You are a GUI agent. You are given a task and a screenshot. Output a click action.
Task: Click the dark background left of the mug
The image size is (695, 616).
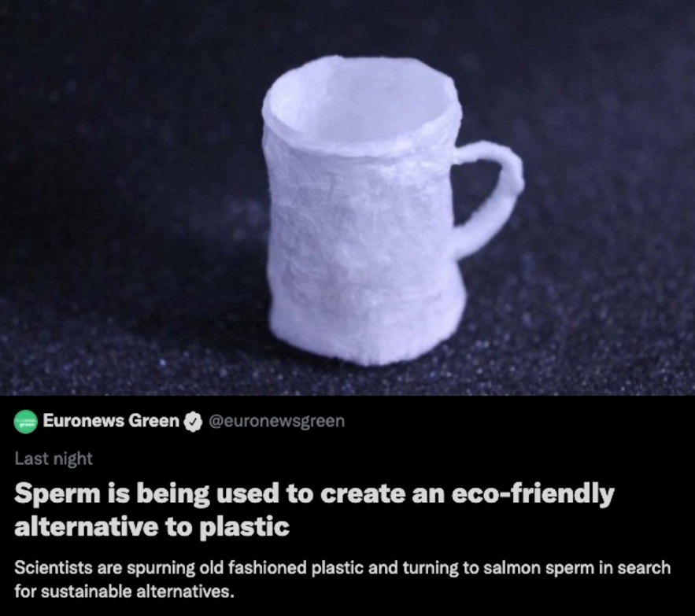coord(133,177)
